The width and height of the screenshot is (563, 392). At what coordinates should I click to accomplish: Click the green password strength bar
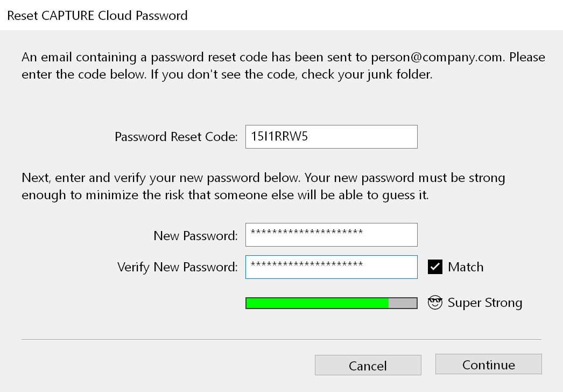(317, 303)
